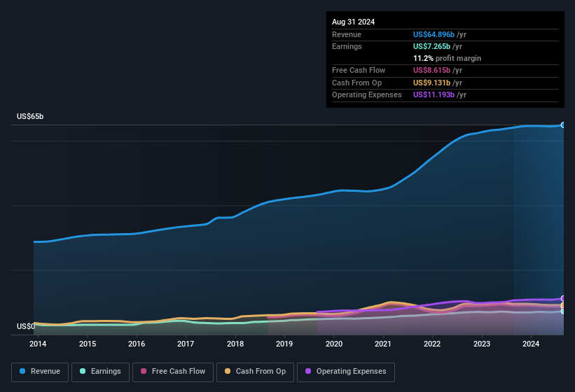Viewport: 575px width, 392px height.
Task: Click the Cash From Op endpoint marker
Action: pos(563,305)
